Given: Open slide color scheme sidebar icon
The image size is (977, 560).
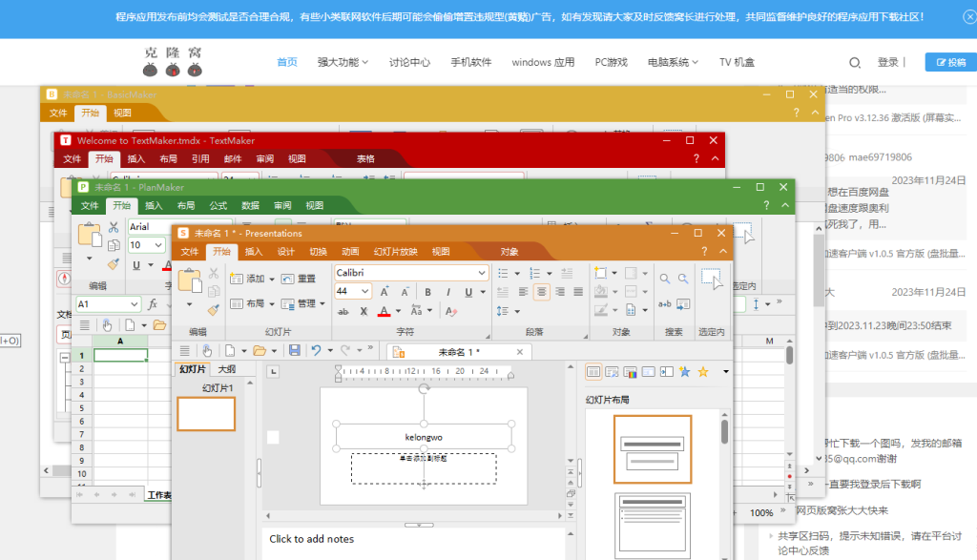Looking at the screenshot, I should (x=630, y=372).
